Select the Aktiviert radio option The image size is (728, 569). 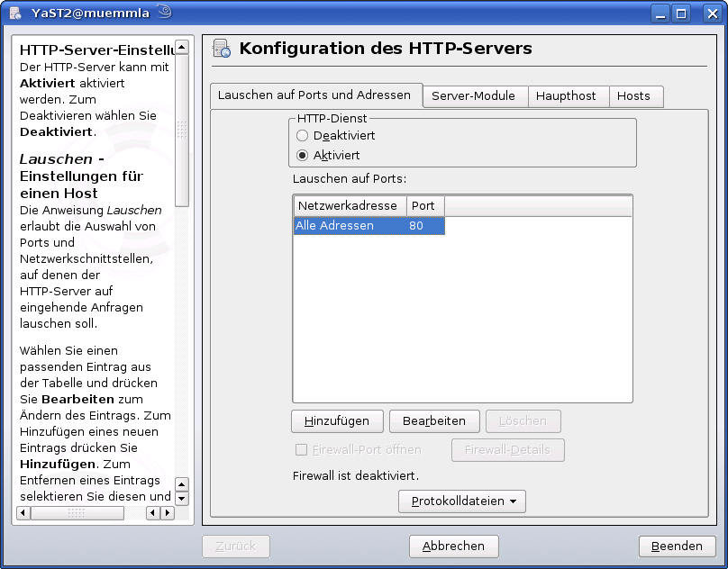pos(303,155)
